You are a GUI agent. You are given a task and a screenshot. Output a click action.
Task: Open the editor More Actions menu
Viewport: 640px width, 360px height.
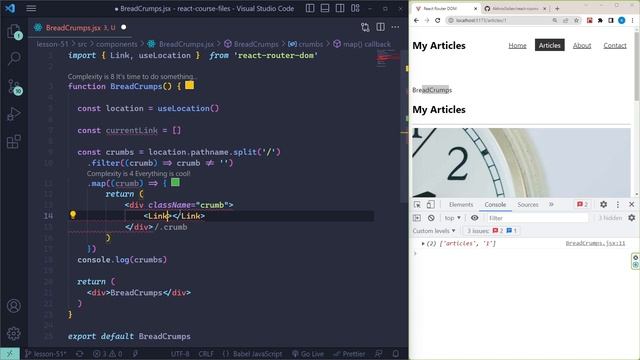(x=395, y=27)
